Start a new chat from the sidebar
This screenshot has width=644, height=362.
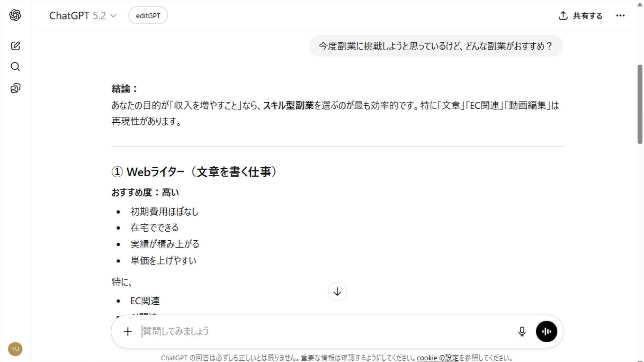tap(15, 46)
